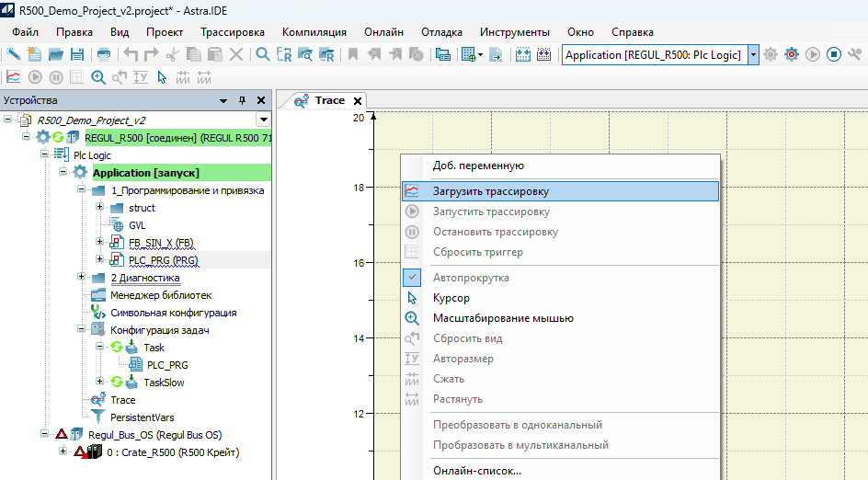Click the Stop application square icon
Screen dimensions: 868x480
[834, 55]
